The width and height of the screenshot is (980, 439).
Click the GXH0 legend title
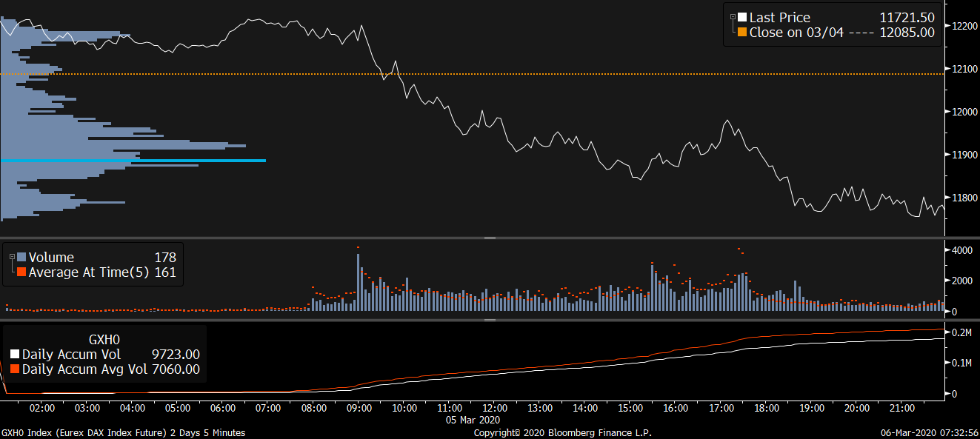point(105,340)
